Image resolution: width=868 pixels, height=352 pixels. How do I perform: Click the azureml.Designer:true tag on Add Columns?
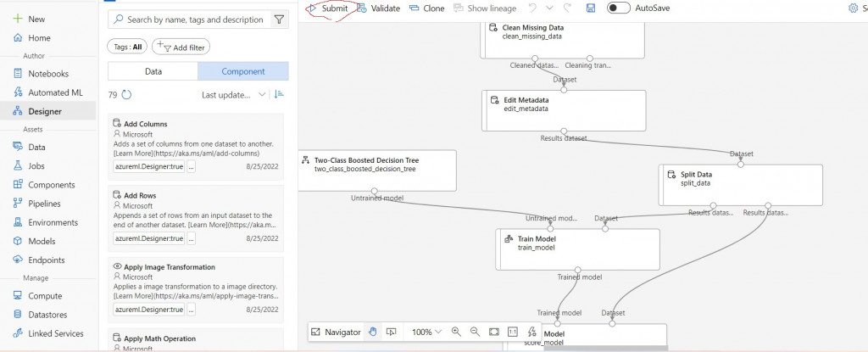pos(148,166)
